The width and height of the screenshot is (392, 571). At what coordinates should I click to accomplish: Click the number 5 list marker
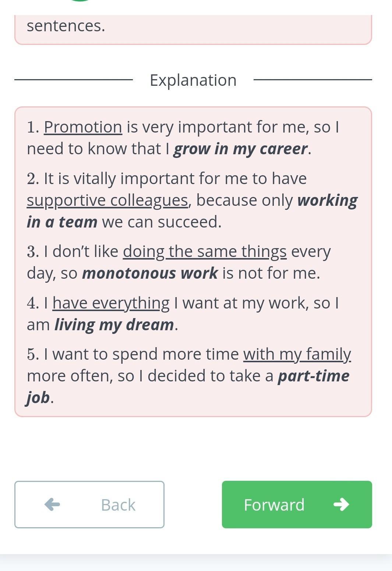pyautogui.click(x=33, y=354)
